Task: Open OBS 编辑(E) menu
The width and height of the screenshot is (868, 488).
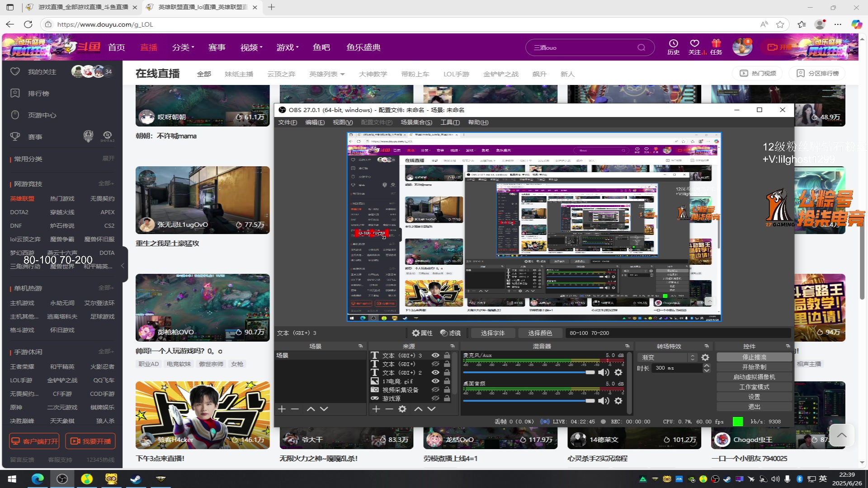Action: click(315, 122)
